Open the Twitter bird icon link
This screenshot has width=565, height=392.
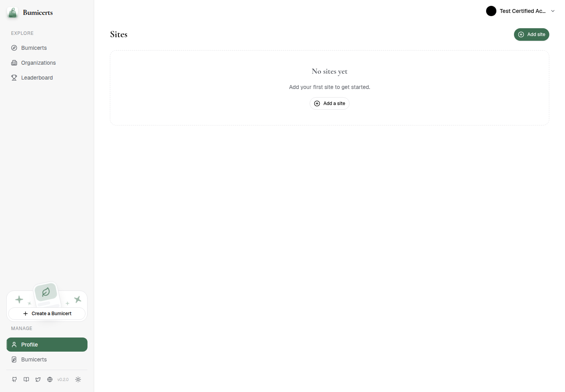pyautogui.click(x=38, y=379)
